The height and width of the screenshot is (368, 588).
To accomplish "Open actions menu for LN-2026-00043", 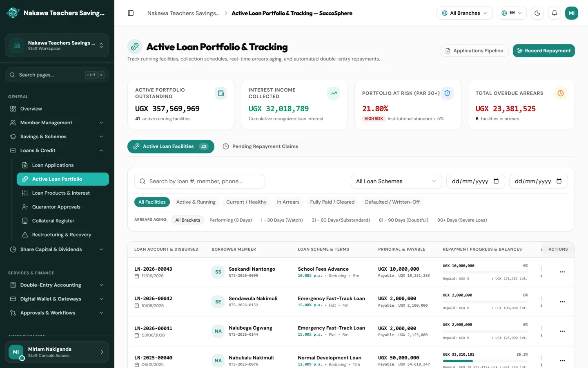I will pos(562,272).
